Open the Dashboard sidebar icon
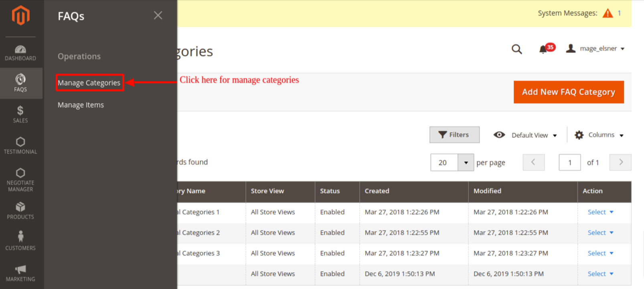 (x=20, y=53)
